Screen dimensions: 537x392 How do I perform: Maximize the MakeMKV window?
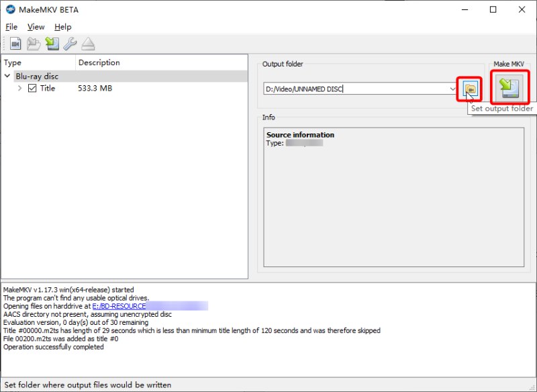coord(493,9)
